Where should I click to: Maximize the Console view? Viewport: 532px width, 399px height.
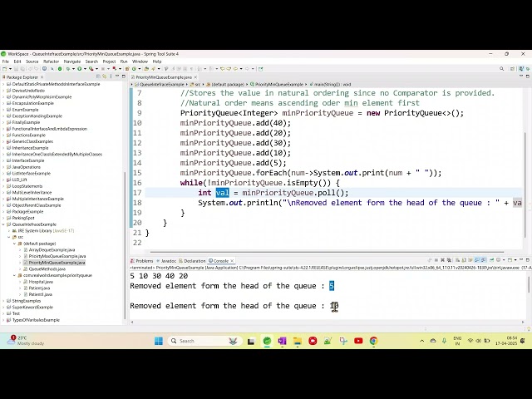[528, 260]
